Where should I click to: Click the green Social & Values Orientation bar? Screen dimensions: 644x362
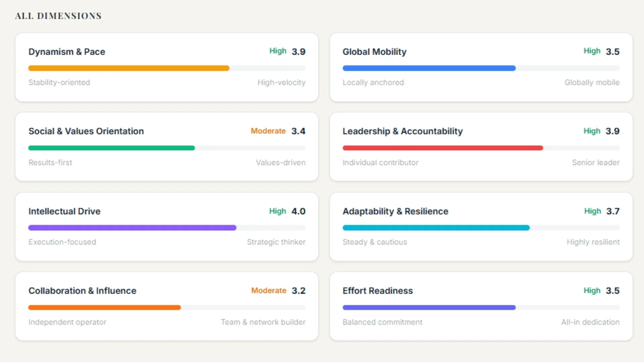click(111, 148)
